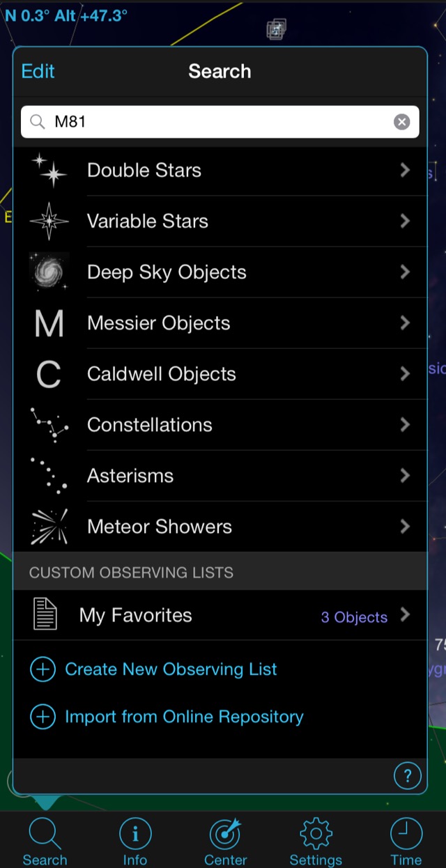Tap the Double Stars icon
Viewport: 446px width, 868px height.
(49, 171)
